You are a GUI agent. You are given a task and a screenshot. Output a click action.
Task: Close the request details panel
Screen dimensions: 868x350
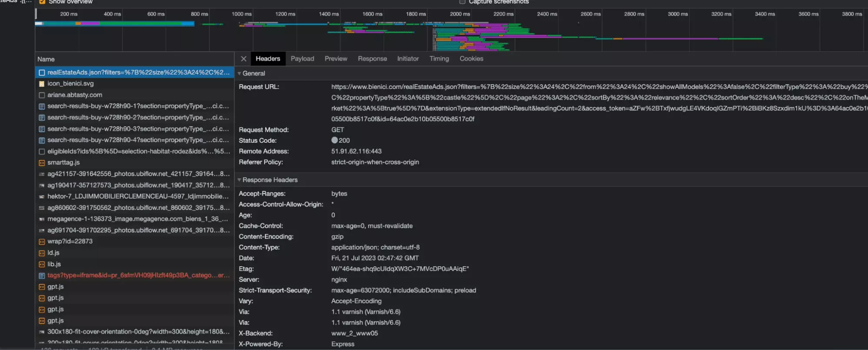[x=244, y=59]
